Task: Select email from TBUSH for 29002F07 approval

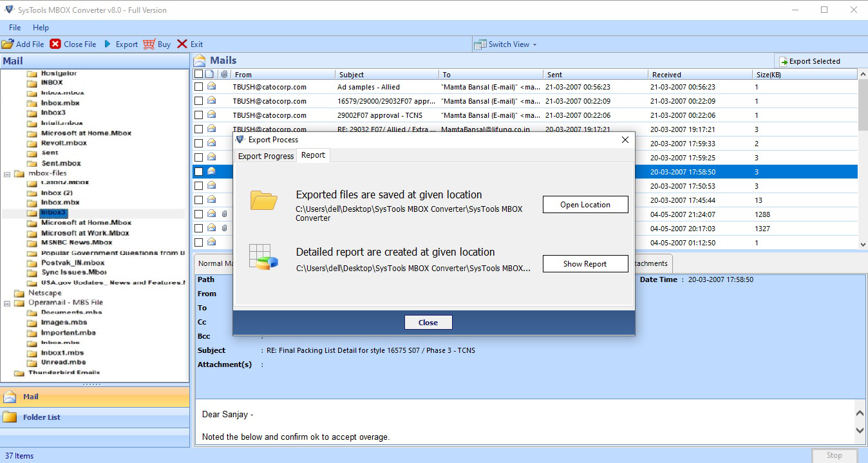Action: (x=525, y=115)
